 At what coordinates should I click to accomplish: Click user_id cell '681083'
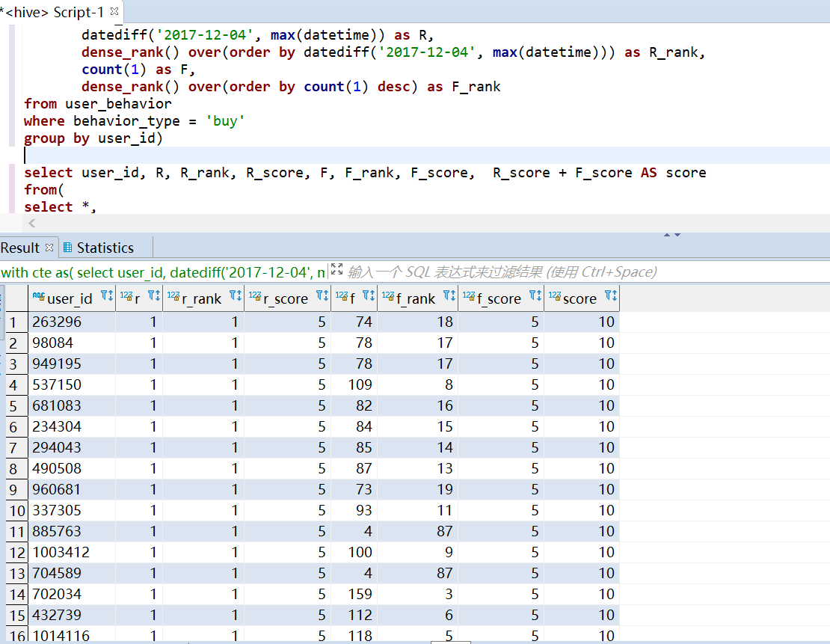tap(72, 405)
